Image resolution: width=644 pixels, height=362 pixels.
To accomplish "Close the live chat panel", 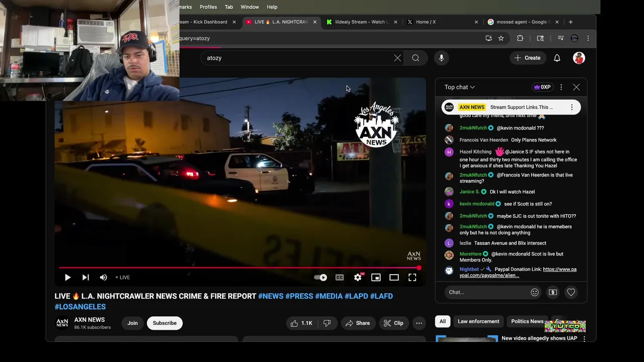I will point(576,87).
